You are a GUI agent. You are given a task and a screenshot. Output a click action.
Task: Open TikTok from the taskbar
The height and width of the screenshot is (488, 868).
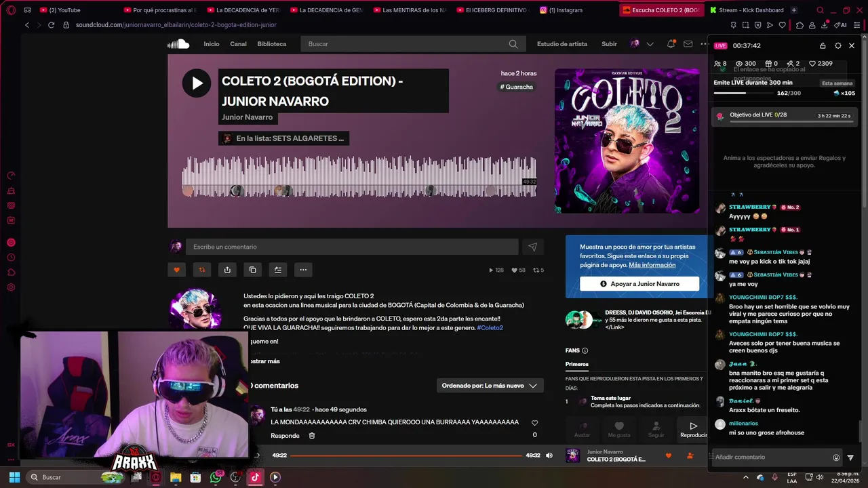click(x=255, y=477)
